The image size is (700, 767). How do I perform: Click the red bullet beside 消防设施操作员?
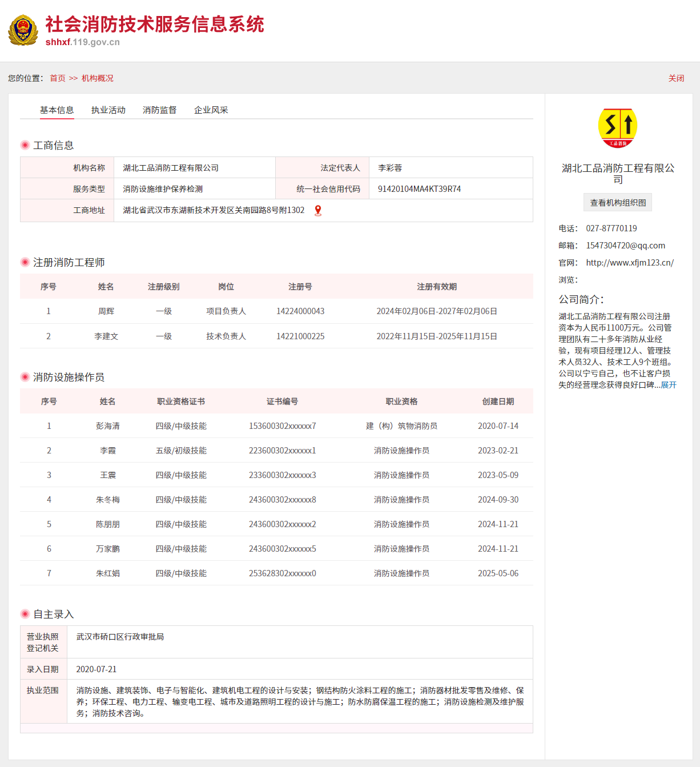click(x=25, y=377)
